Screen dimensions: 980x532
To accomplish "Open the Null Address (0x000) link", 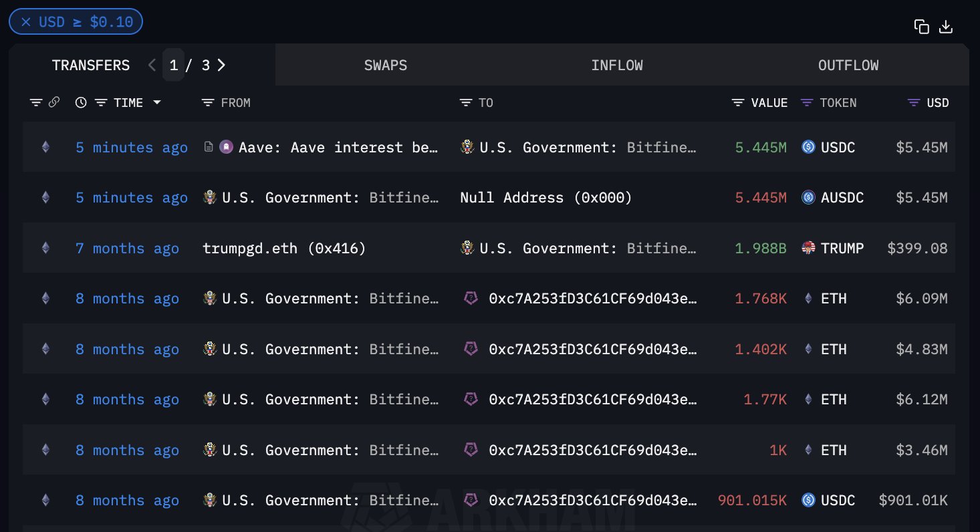I will pyautogui.click(x=545, y=198).
